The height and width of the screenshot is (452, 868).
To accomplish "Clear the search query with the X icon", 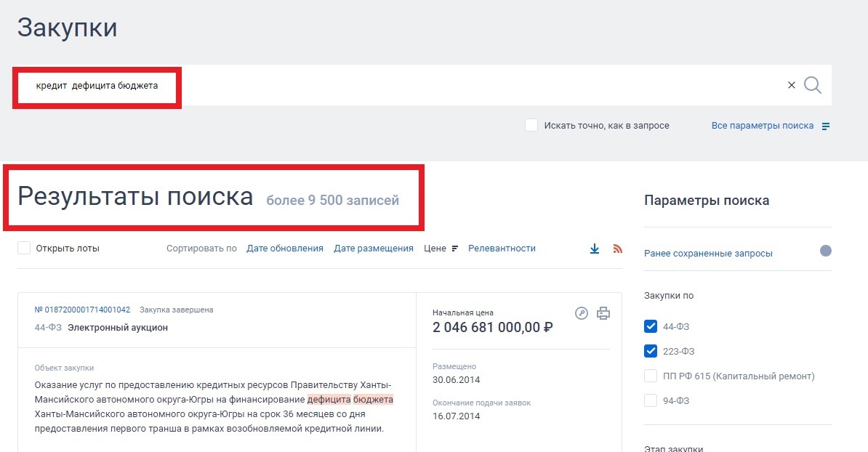I will pyautogui.click(x=792, y=85).
